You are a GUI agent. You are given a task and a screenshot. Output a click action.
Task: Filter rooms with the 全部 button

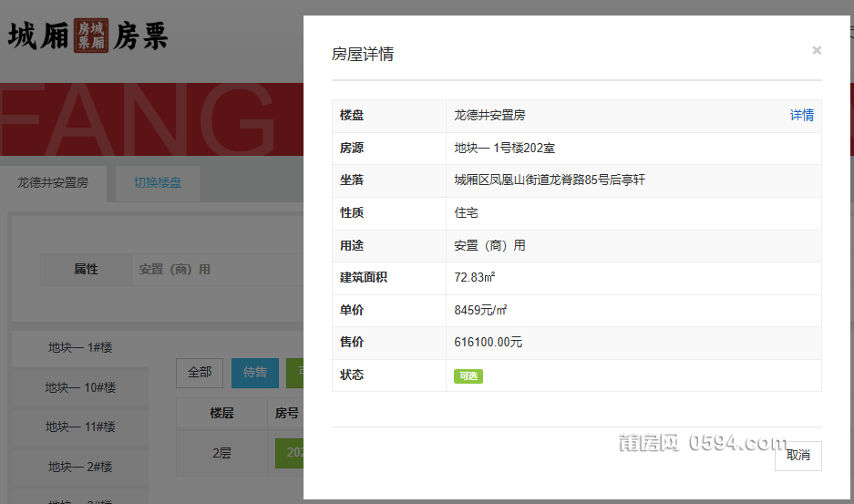click(200, 373)
